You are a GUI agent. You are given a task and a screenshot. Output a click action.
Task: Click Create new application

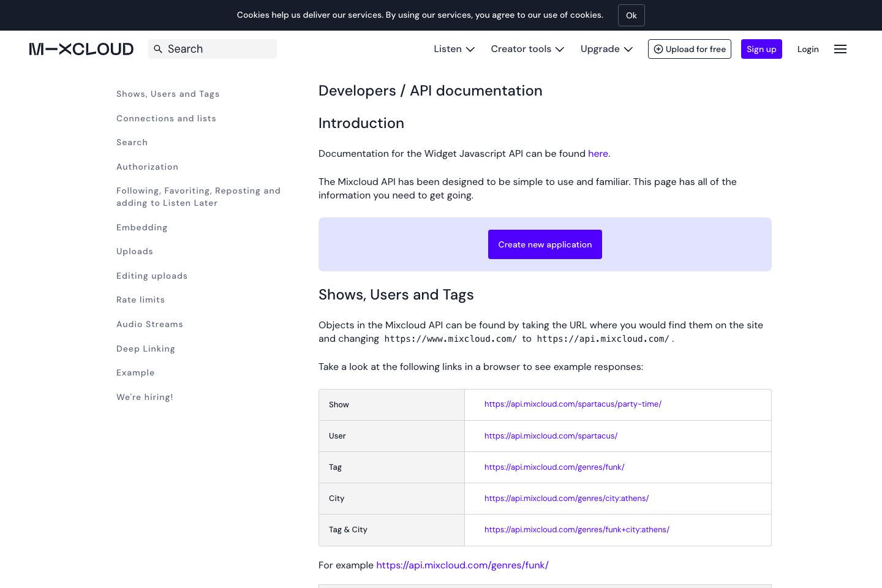tap(545, 244)
